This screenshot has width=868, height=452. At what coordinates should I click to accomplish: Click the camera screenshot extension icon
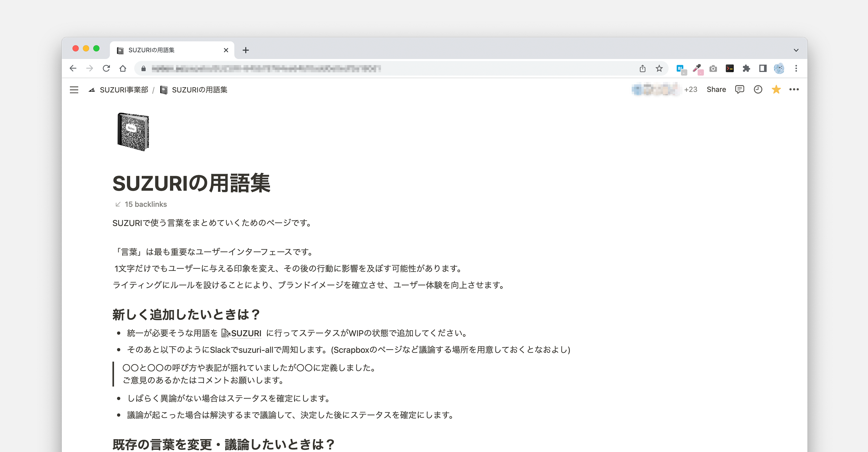713,69
